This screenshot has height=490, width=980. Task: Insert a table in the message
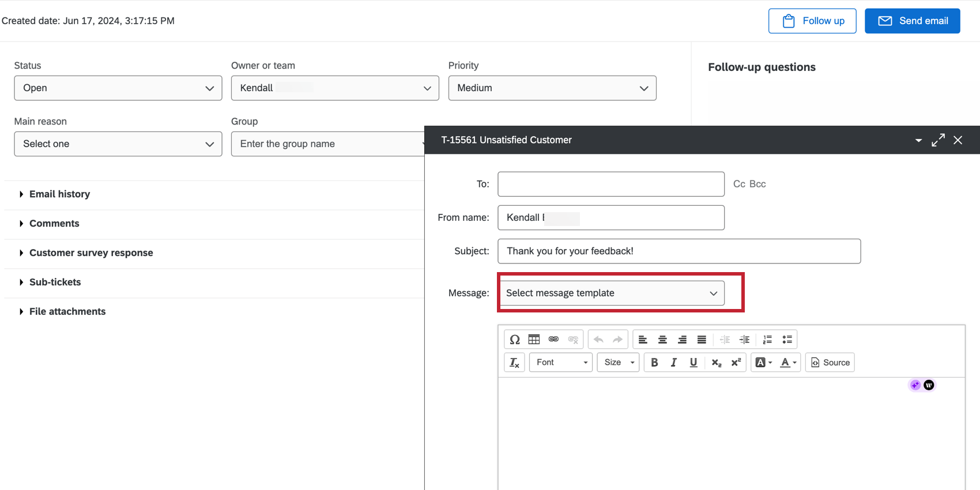tap(534, 340)
